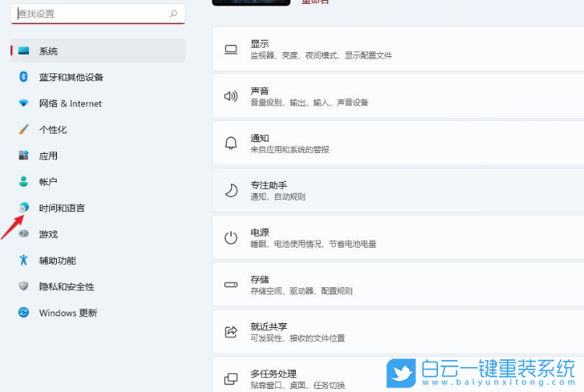This screenshot has width=584, height=392.
Task: Click 通知、自动规则 description text
Action: click(278, 197)
